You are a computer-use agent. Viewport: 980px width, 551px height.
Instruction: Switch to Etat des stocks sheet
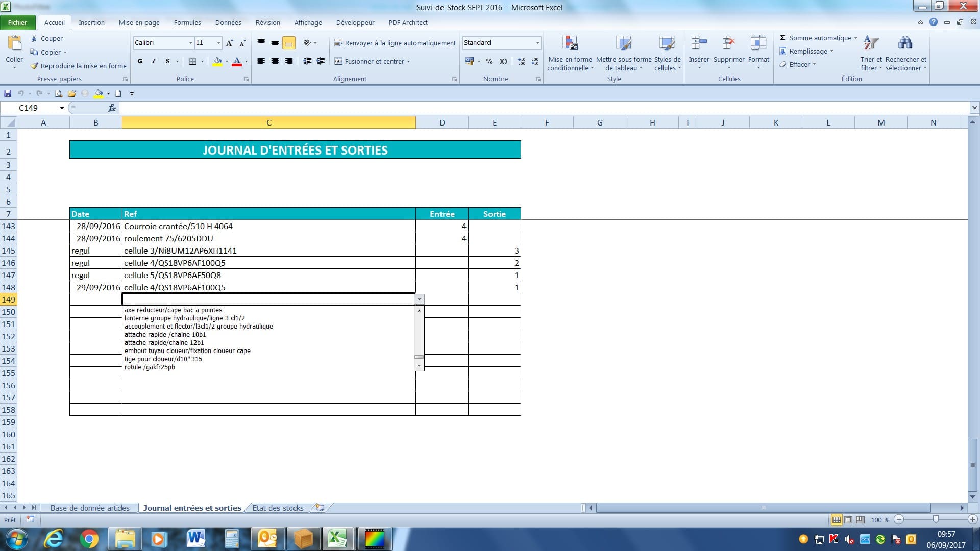tap(278, 508)
